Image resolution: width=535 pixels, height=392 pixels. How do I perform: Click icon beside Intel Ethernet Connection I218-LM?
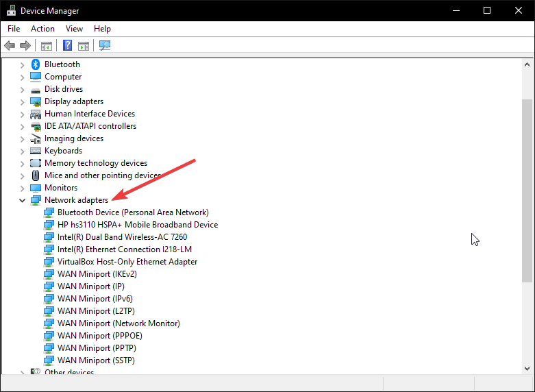[x=49, y=249]
